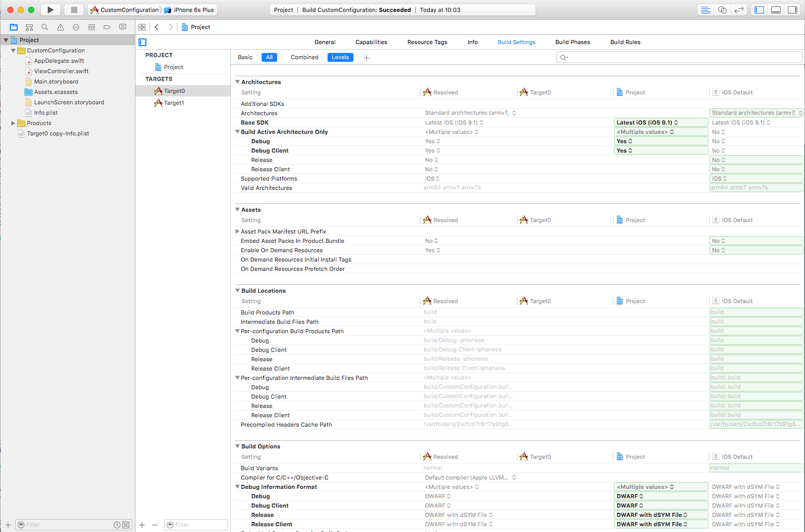
Task: Toggle the Utilities right panel
Action: [793, 10]
